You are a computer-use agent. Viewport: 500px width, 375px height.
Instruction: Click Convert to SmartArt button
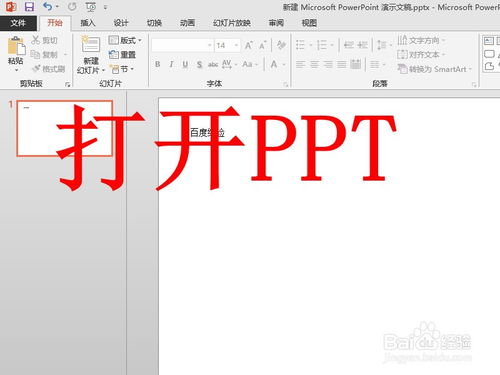coord(435,69)
